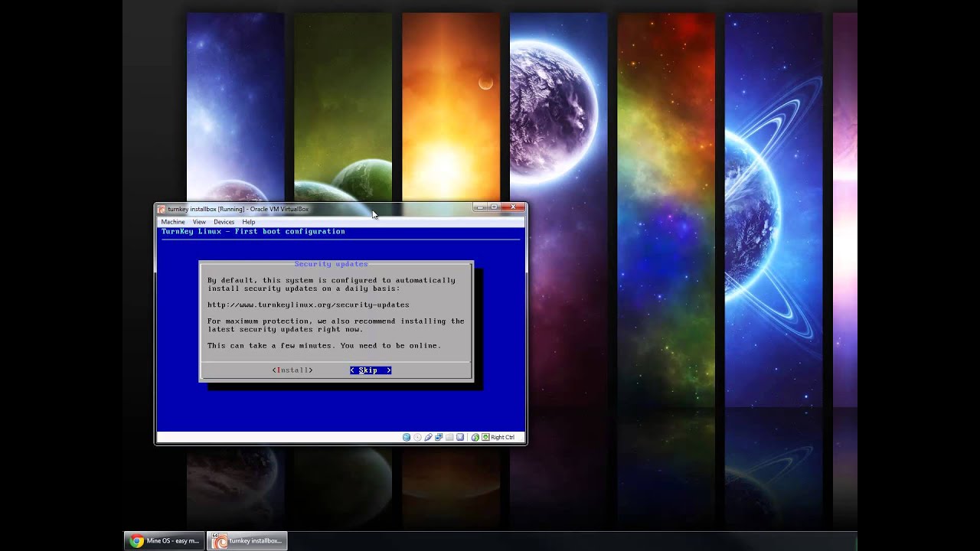
Task: Minimize the VirtualBox window
Action: click(480, 207)
